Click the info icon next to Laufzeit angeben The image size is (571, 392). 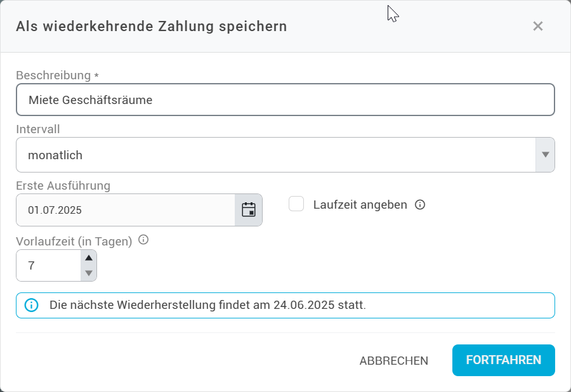coord(420,204)
